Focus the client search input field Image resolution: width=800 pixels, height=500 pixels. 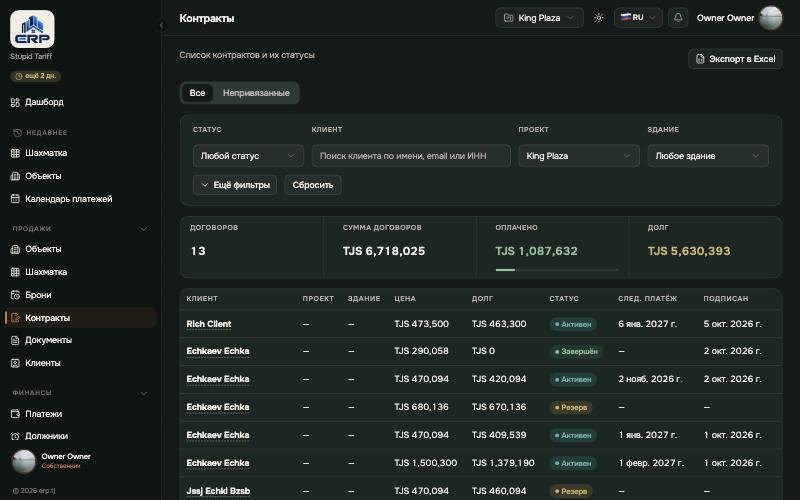411,156
